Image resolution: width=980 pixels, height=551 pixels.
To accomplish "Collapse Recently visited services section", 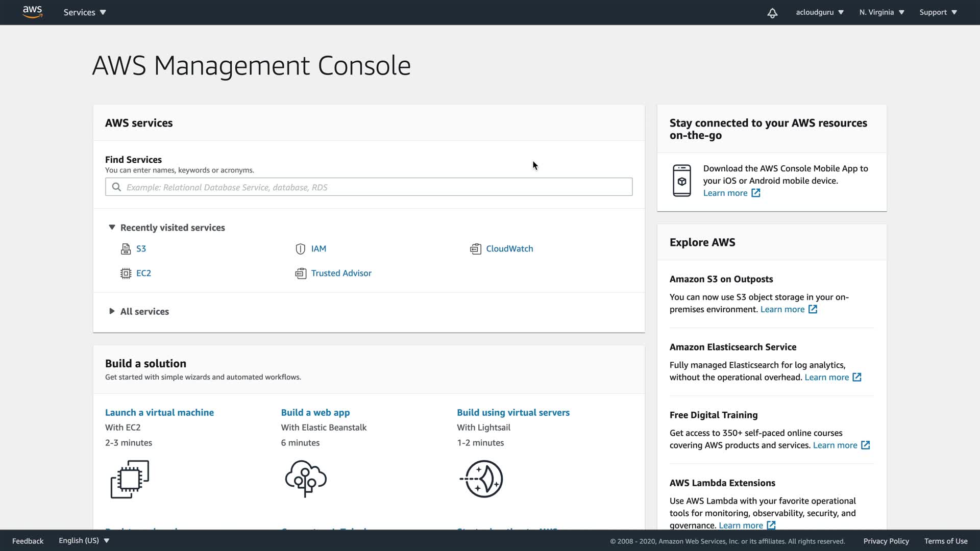I will pyautogui.click(x=112, y=228).
